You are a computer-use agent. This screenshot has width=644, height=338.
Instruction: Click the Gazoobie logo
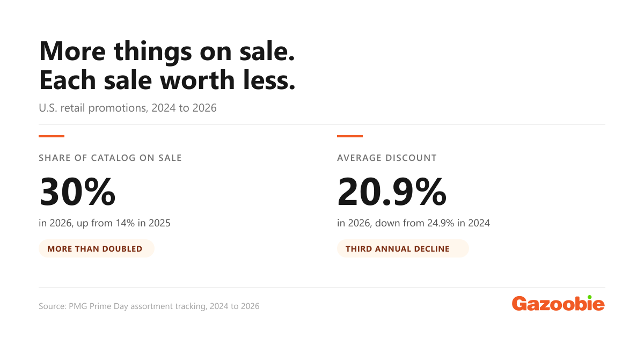coord(558,304)
